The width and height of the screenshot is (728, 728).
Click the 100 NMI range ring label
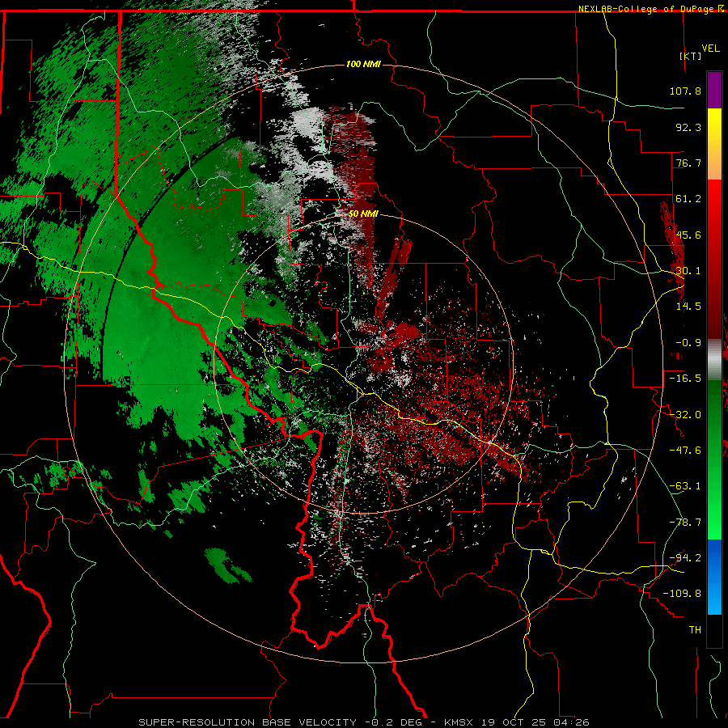tap(363, 64)
